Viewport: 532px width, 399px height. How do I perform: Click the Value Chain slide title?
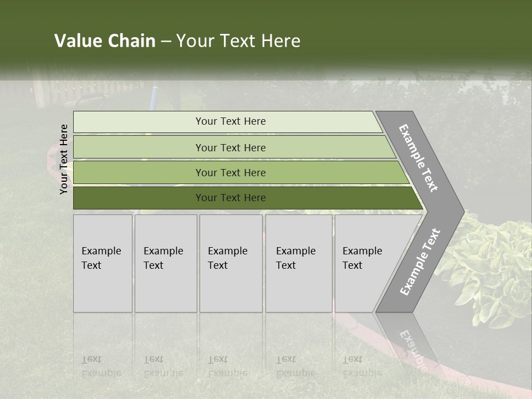point(177,40)
